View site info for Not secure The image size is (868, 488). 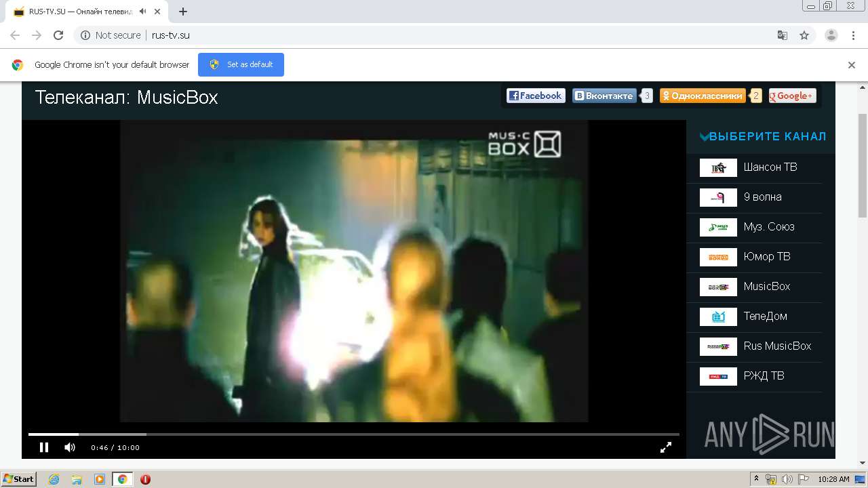(x=111, y=35)
